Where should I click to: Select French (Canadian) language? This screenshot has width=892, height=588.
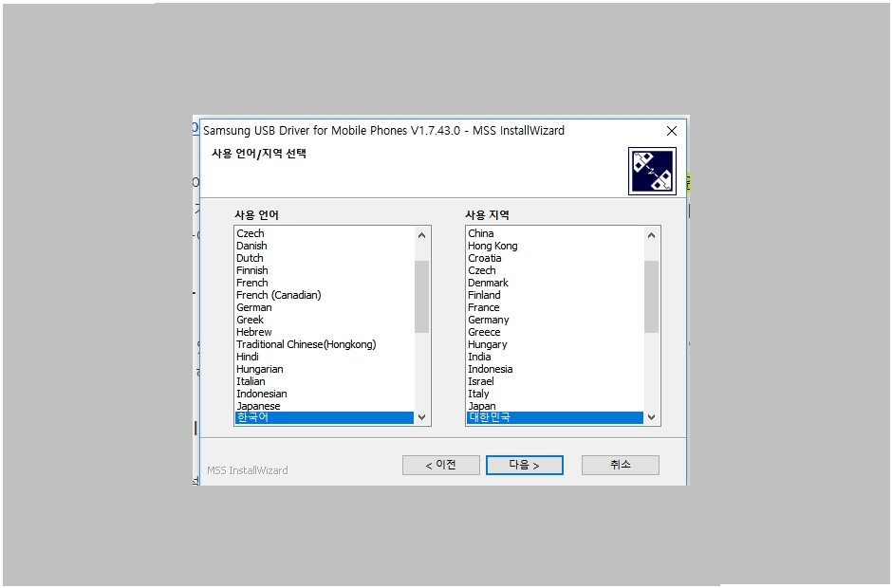tap(325, 295)
